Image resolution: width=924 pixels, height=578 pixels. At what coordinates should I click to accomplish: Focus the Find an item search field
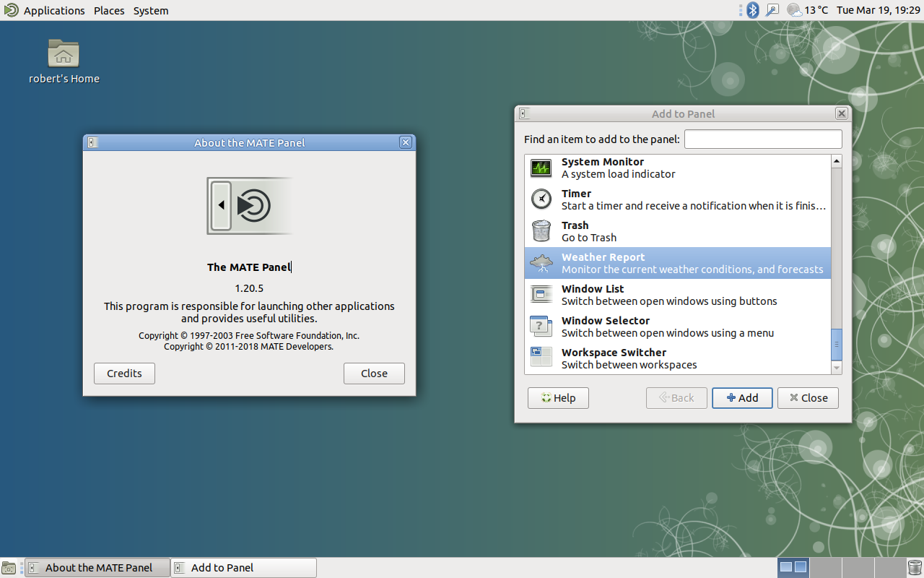pos(763,139)
